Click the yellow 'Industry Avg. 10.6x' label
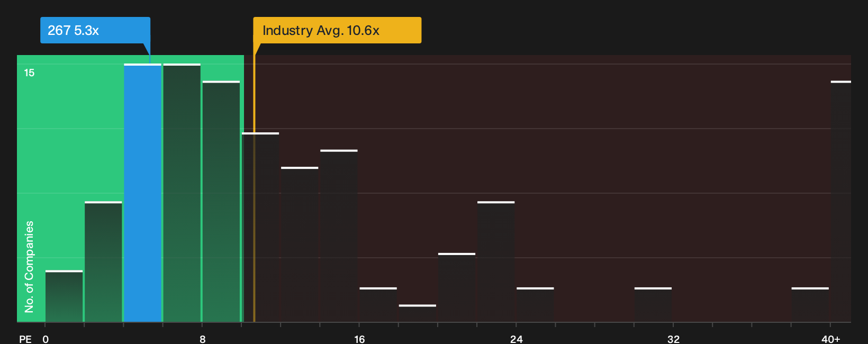Image resolution: width=868 pixels, height=344 pixels. 337,30
